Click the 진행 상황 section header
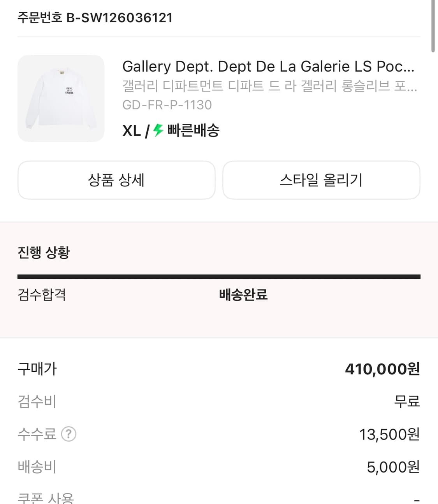Viewport: 438px width, 504px height. coord(44,252)
